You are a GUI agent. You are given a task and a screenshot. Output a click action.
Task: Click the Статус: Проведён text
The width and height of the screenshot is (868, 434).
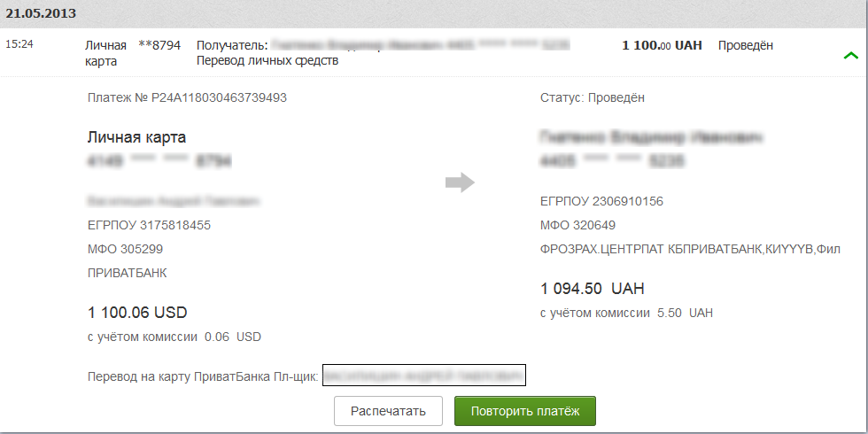[593, 98]
